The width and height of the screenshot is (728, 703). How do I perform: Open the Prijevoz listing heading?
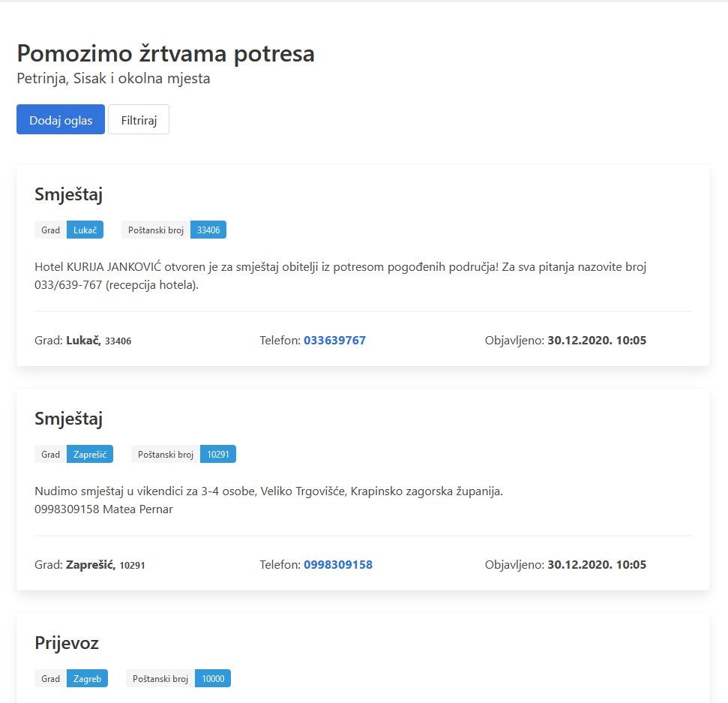[x=67, y=643]
